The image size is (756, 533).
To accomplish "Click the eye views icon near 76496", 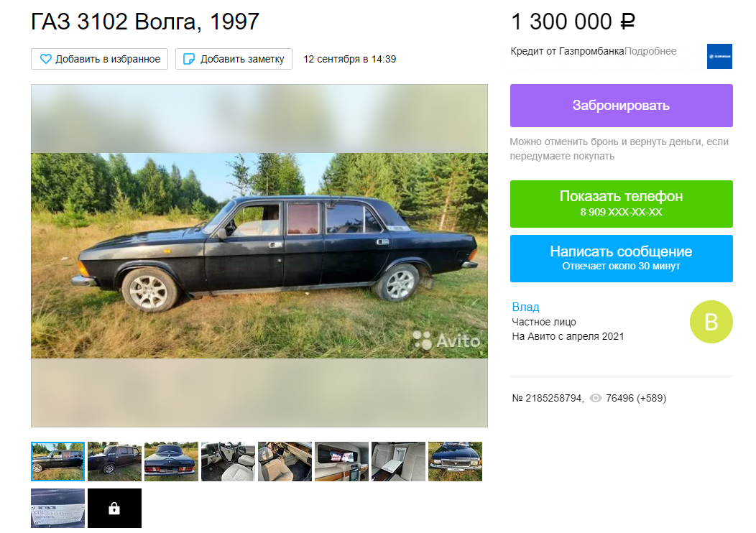I will pos(596,398).
